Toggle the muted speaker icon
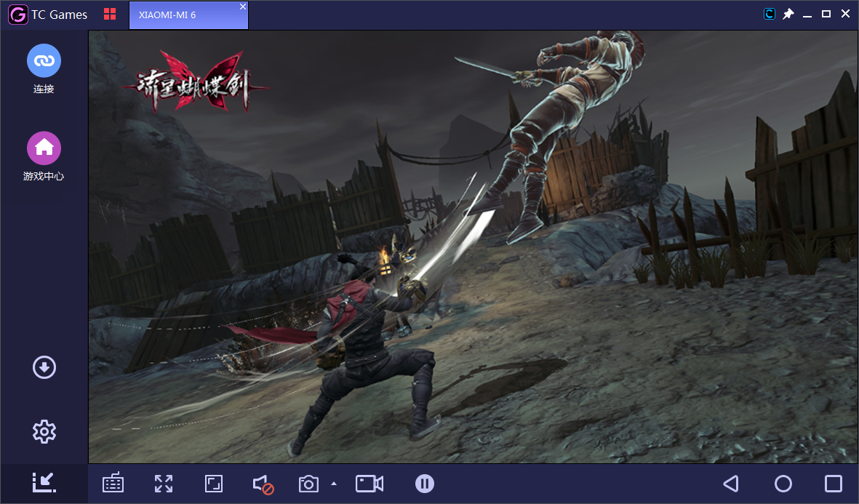The height and width of the screenshot is (504, 859). click(x=263, y=484)
